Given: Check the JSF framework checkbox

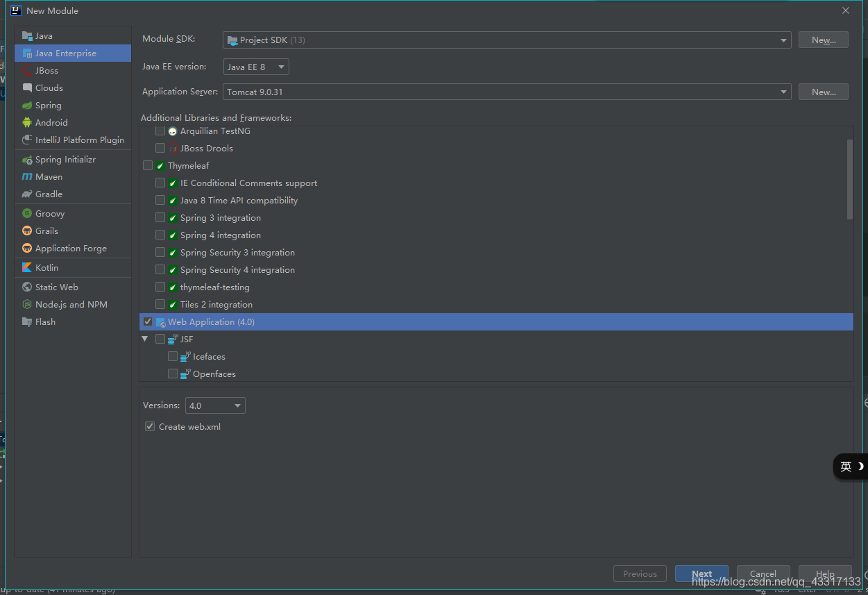Looking at the screenshot, I should pyautogui.click(x=160, y=340).
